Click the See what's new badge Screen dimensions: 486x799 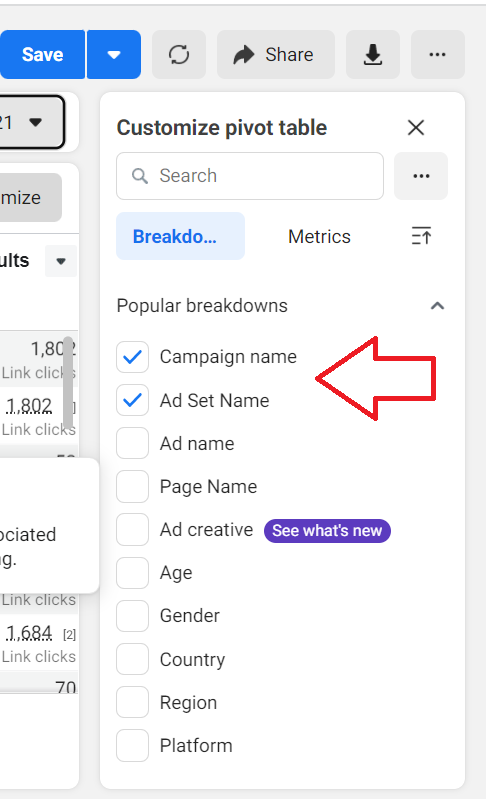[327, 530]
